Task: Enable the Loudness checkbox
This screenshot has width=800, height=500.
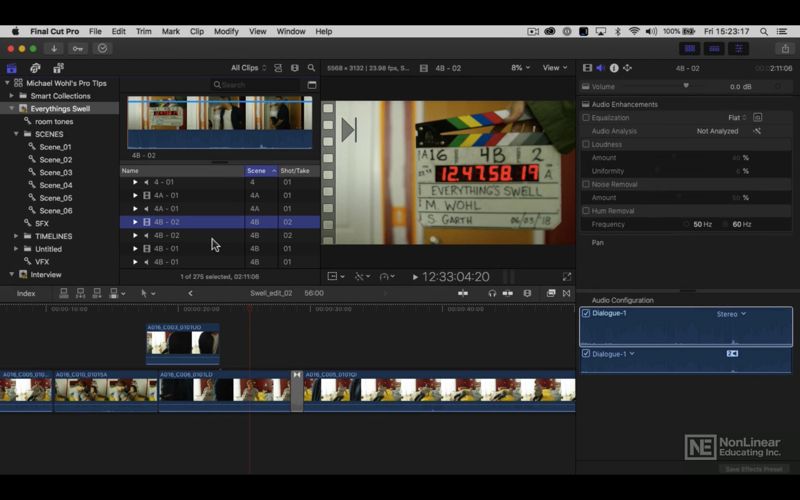Action: (x=586, y=144)
